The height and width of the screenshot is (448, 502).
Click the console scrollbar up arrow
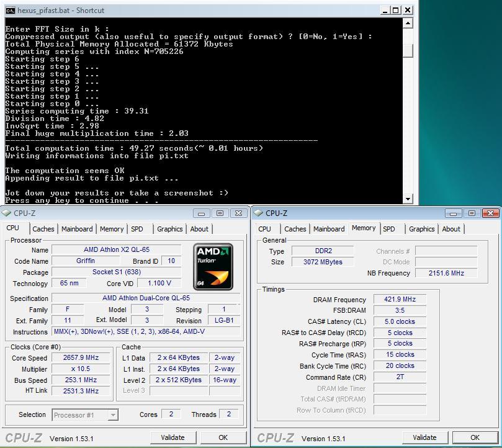click(x=408, y=23)
